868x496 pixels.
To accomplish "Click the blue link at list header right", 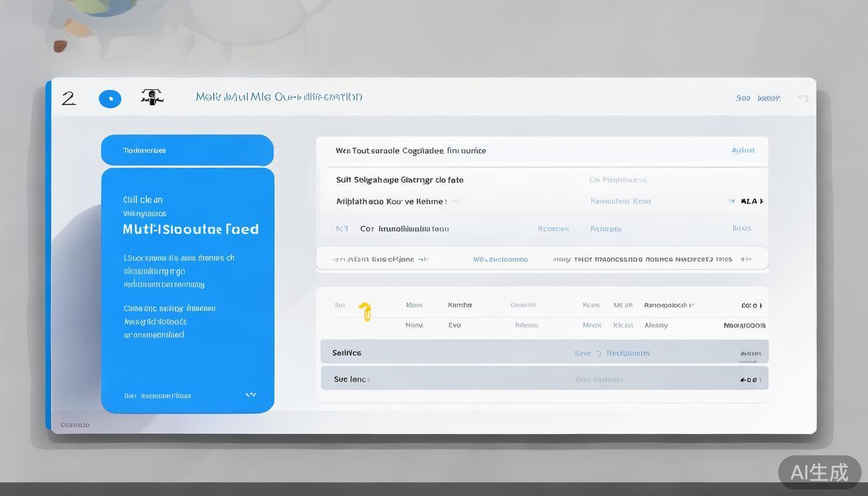I will (743, 150).
